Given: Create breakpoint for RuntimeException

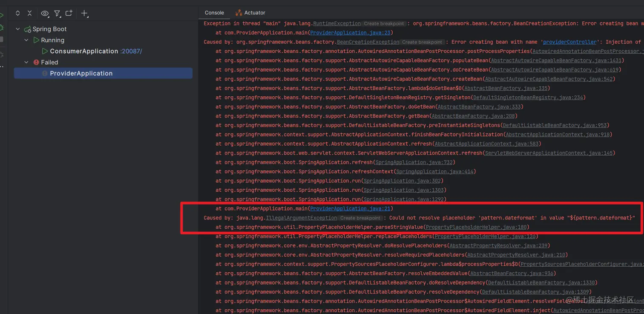Looking at the screenshot, I should point(384,24).
